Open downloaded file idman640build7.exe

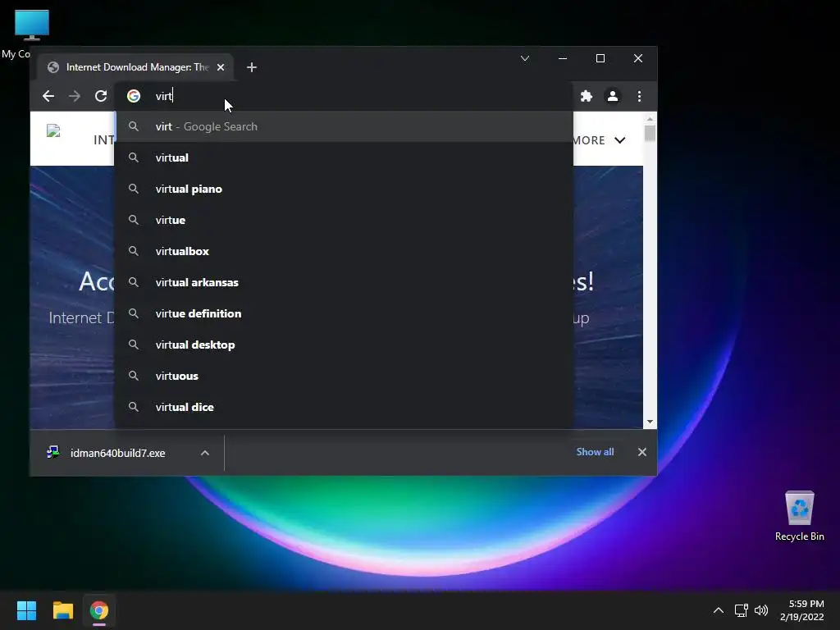[x=107, y=453]
